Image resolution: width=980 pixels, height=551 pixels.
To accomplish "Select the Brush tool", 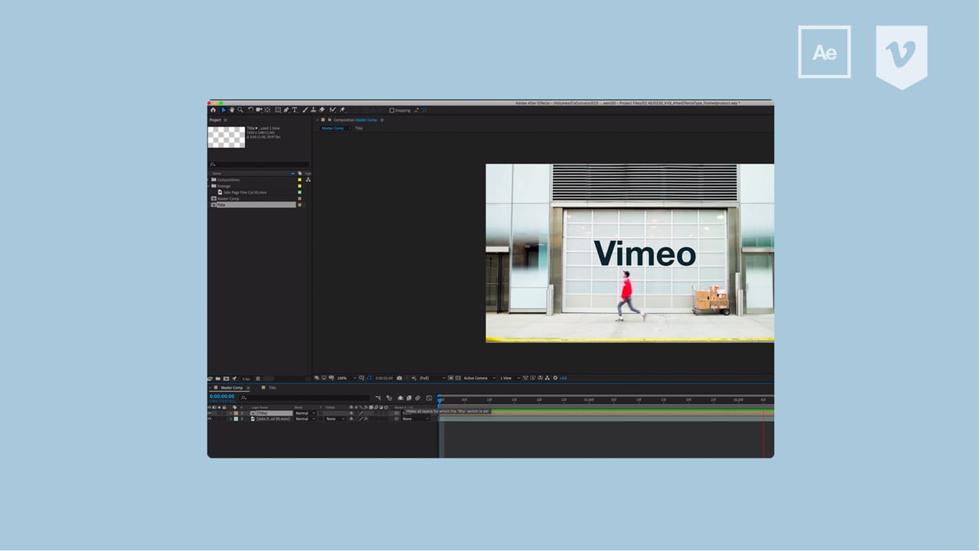I will click(x=305, y=110).
